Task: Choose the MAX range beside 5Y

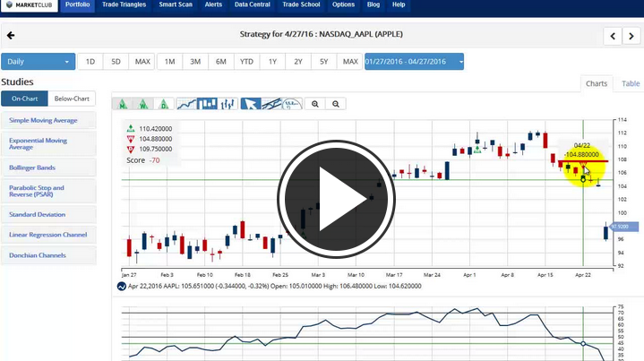Action: tap(350, 62)
